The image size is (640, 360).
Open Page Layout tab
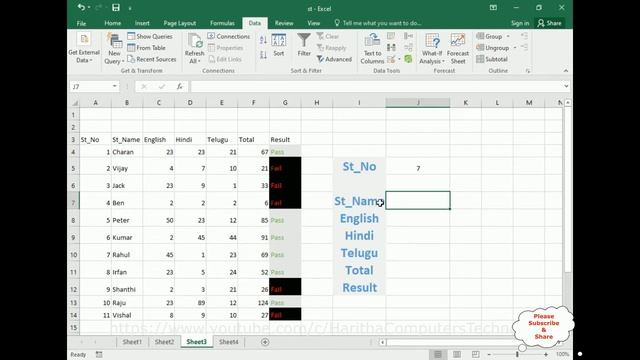pos(180,23)
